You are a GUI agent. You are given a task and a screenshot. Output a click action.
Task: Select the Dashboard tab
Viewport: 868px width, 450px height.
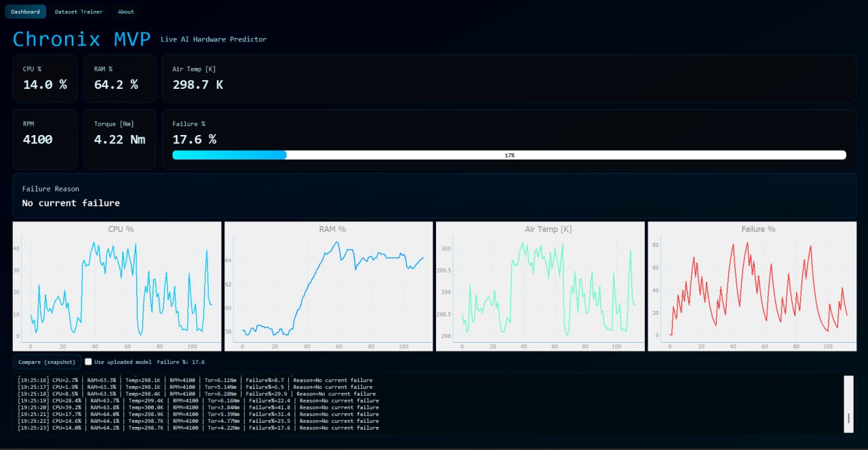click(x=25, y=11)
